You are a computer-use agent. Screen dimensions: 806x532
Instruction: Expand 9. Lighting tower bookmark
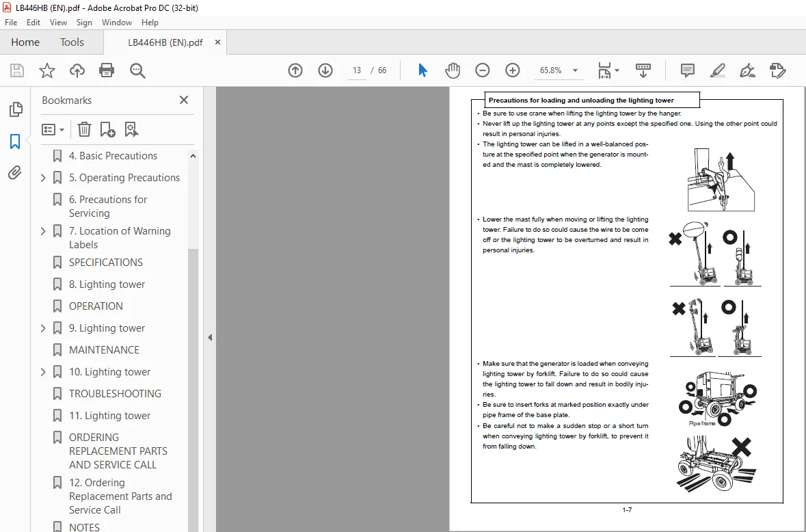pos(43,328)
